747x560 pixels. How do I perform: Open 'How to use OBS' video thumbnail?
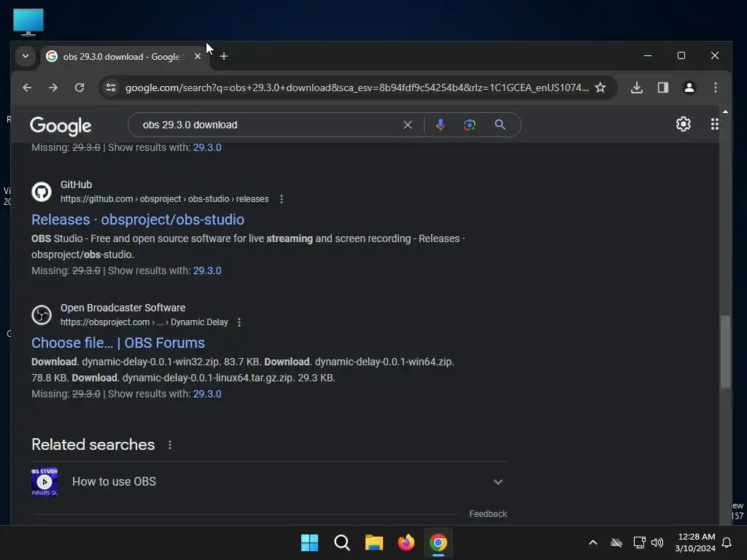tap(44, 482)
